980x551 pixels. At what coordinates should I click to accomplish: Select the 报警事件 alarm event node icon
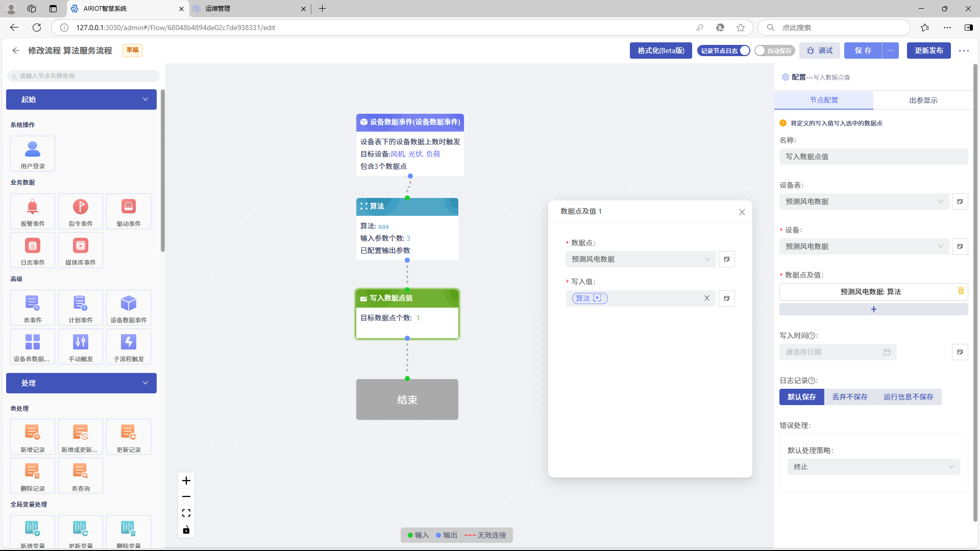tap(33, 207)
